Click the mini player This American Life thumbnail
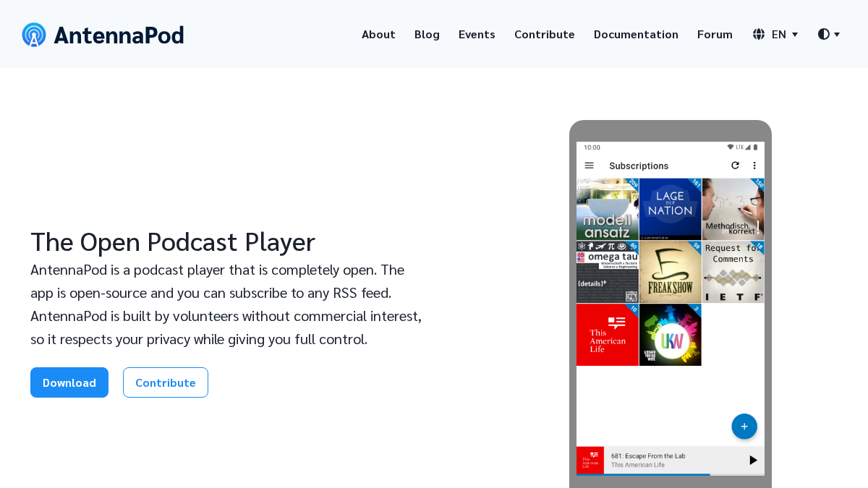The height and width of the screenshot is (488, 868). coord(590,460)
